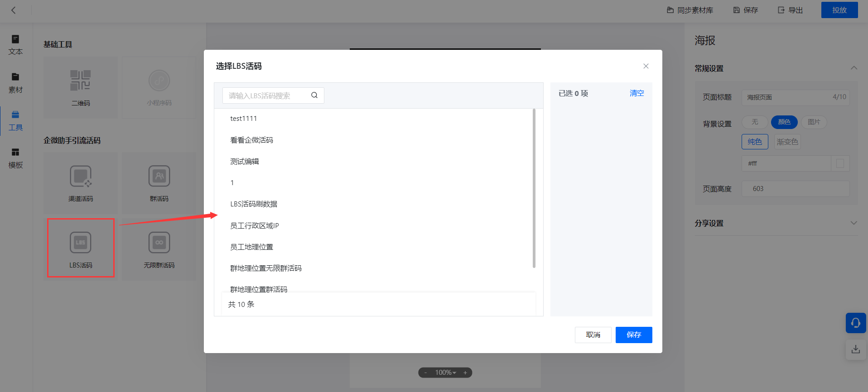Click 同步素材库 in the top bar
The height and width of the screenshot is (392, 868).
[x=690, y=10]
